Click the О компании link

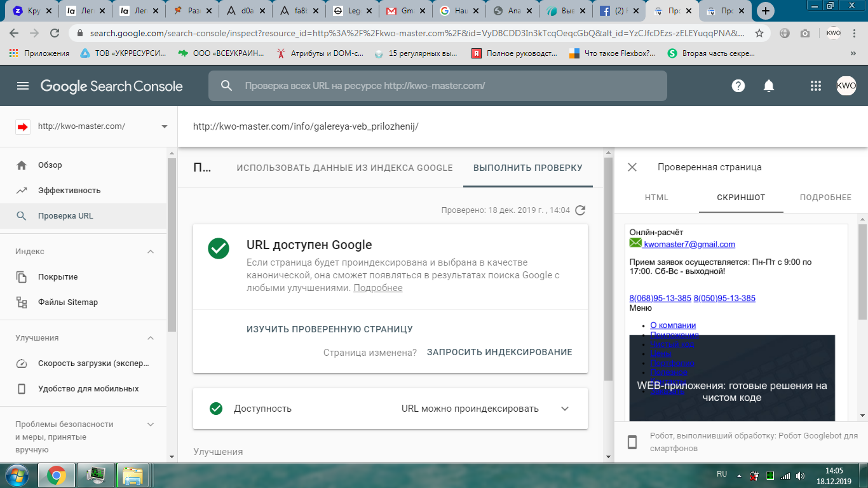[673, 325]
